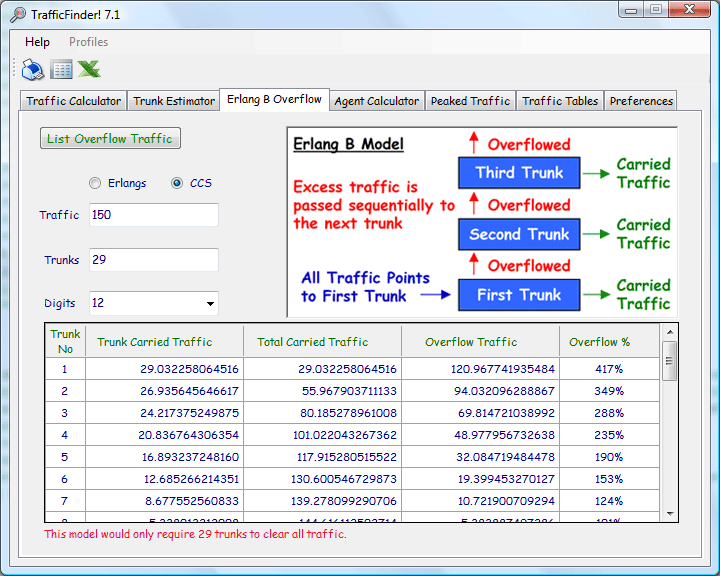Switch to the Trunk Estimator tab
Image resolution: width=720 pixels, height=576 pixels.
click(x=174, y=101)
